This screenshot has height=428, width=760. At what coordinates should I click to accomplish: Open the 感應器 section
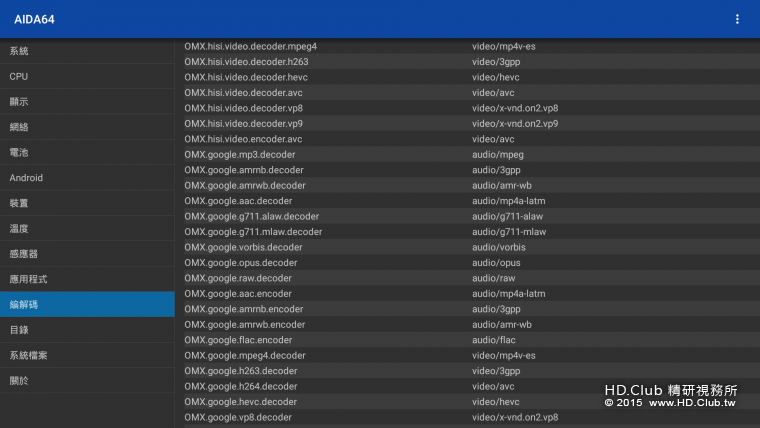(x=87, y=254)
